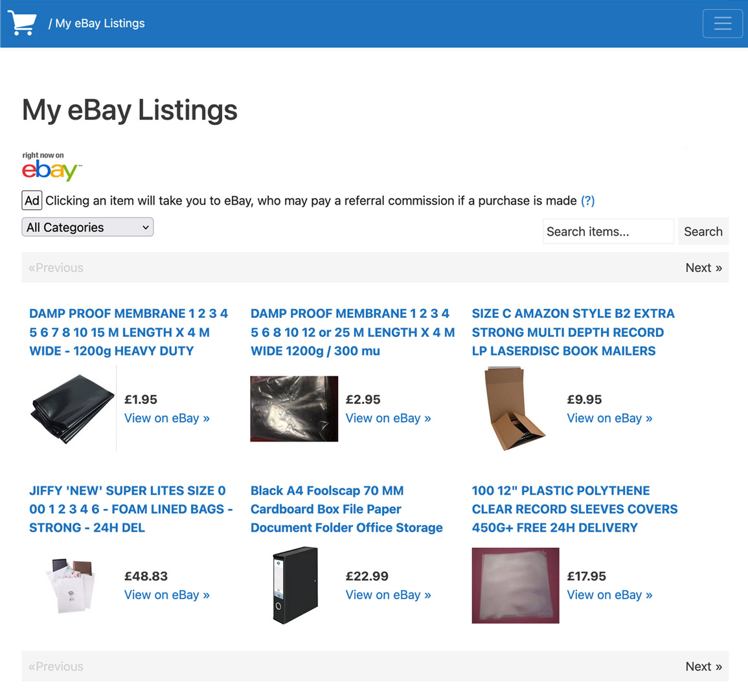The width and height of the screenshot is (748, 700).
Task: Click the shopping cart icon in header
Action: pos(22,23)
